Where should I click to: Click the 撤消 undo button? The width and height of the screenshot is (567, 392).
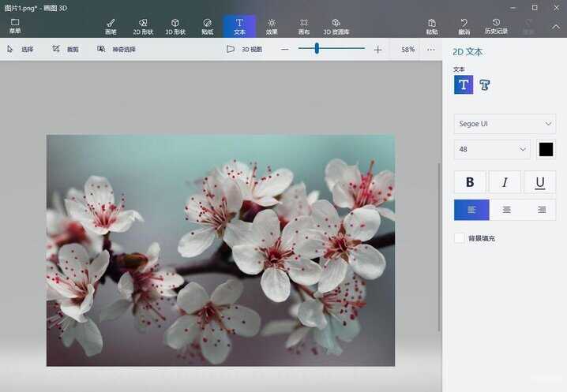pyautogui.click(x=464, y=26)
